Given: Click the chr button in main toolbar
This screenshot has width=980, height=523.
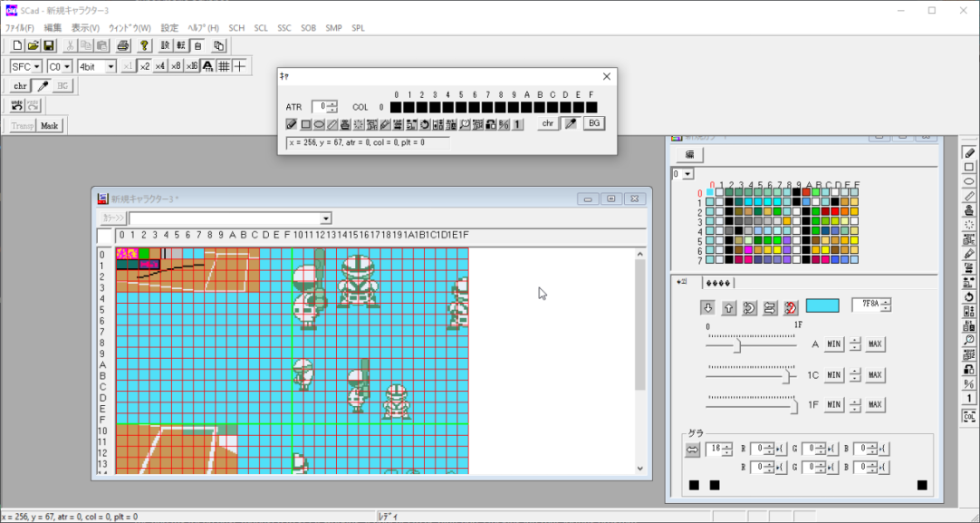Looking at the screenshot, I should pos(21,86).
